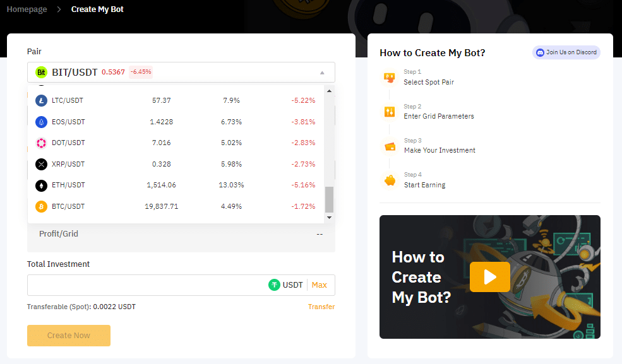Image resolution: width=622 pixels, height=364 pixels.
Task: Select LTC/USDT from the pair list
Action: coord(176,100)
